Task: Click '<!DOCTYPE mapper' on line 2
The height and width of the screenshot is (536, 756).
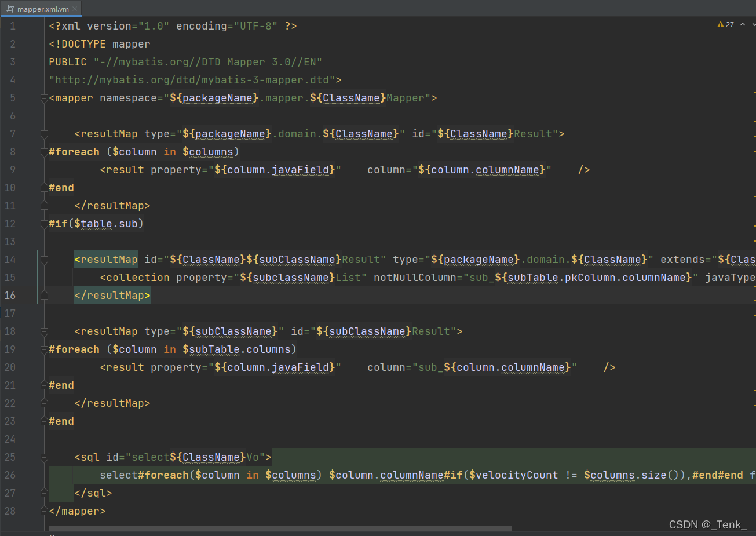Action: pyautogui.click(x=100, y=44)
